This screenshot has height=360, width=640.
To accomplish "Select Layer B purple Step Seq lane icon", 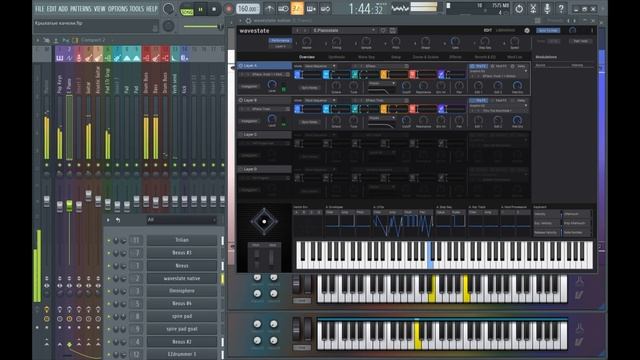I will [x=441, y=109].
